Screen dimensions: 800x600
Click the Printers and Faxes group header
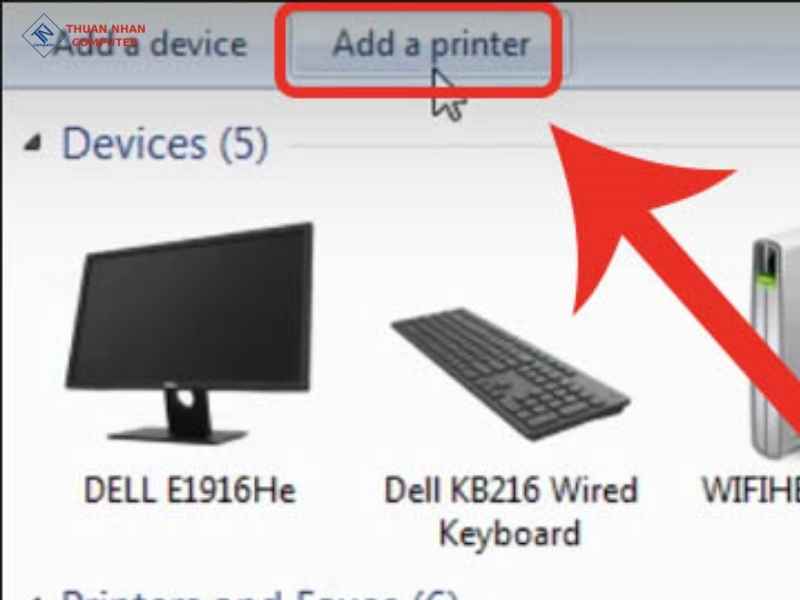click(259, 594)
